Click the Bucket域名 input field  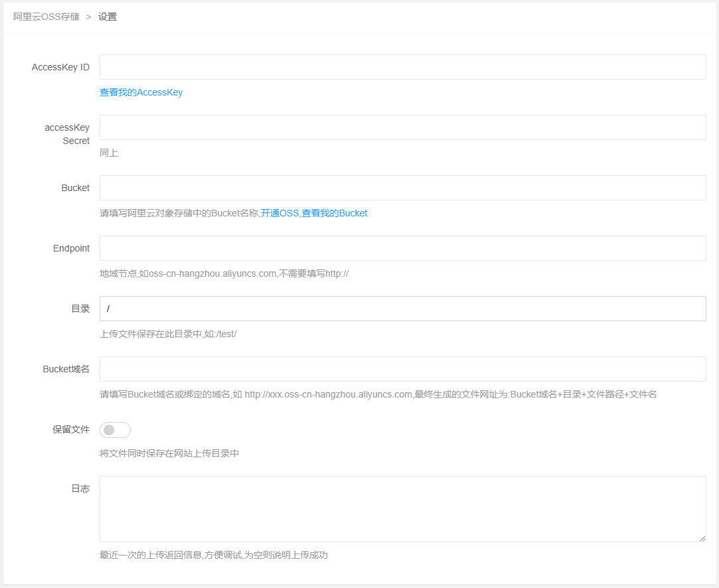pyautogui.click(x=402, y=369)
